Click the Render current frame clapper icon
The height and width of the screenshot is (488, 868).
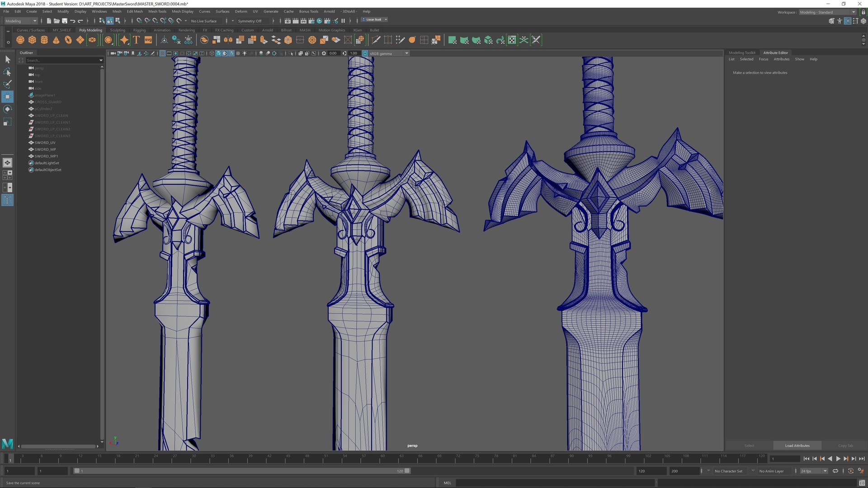[x=295, y=21]
